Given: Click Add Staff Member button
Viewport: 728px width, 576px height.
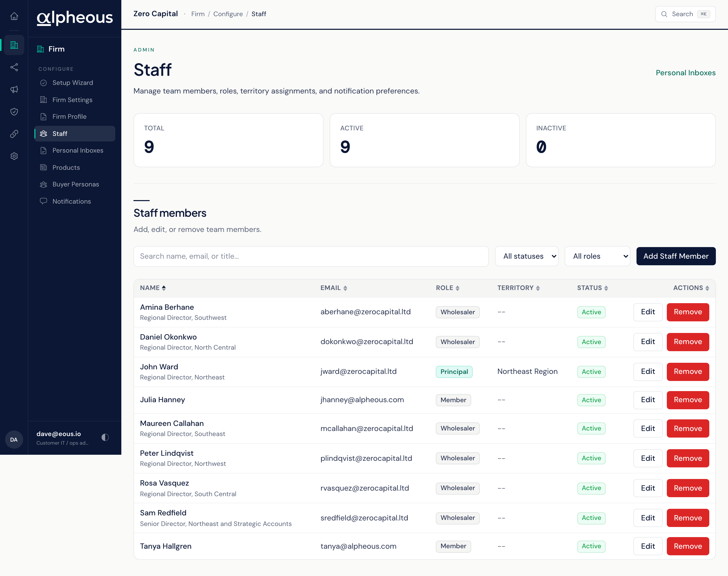Looking at the screenshot, I should point(676,256).
